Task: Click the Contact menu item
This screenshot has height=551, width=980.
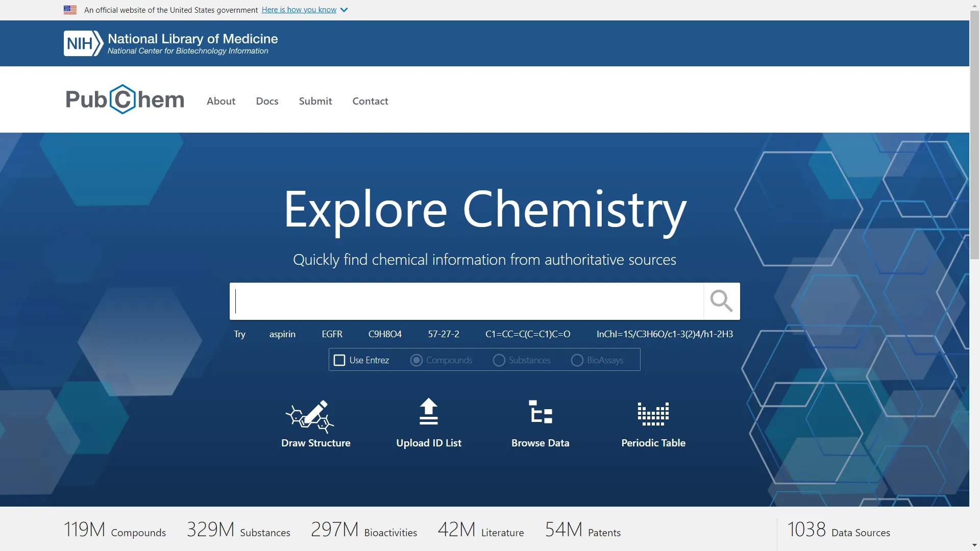Action: 370,101
